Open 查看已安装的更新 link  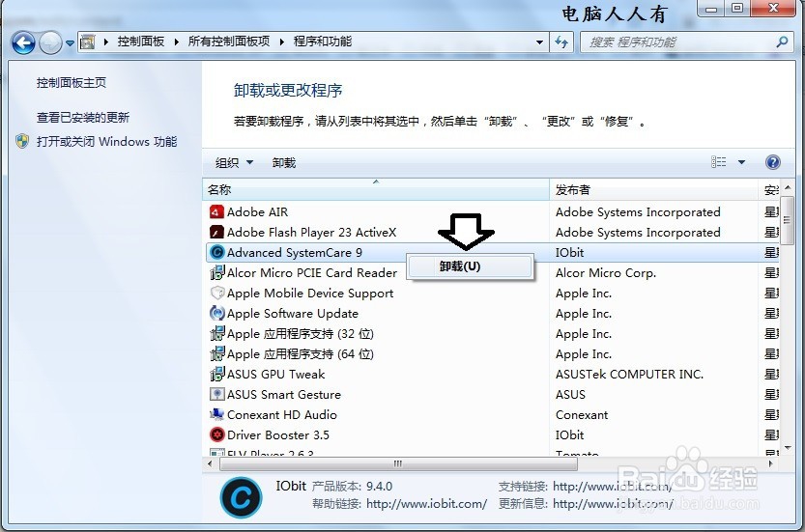pos(83,118)
